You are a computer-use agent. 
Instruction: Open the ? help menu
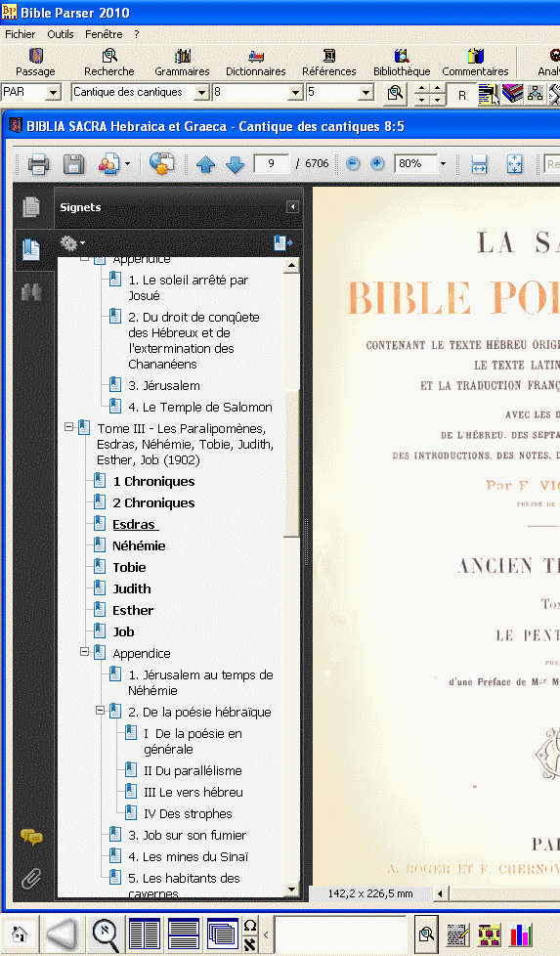[137, 34]
